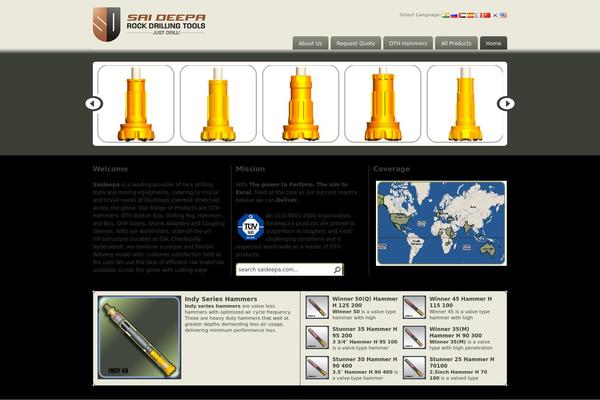Select the Korean flag language icon
Viewport: 600px width, 400px height.
(495, 15)
